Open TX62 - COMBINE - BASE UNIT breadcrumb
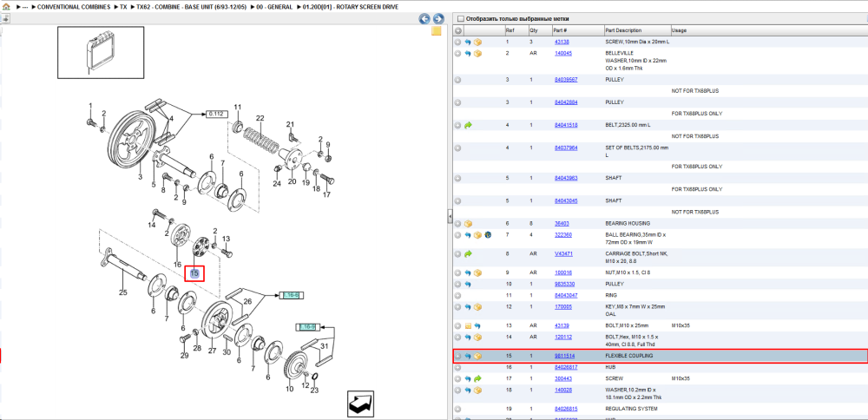Screen dimensions: 868x420 [x=192, y=7]
